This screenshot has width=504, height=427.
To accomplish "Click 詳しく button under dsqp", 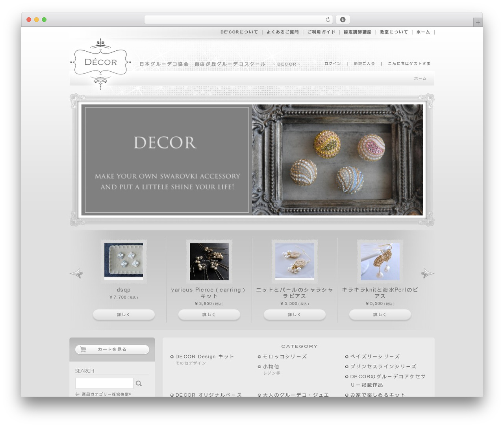I will pos(124,315).
